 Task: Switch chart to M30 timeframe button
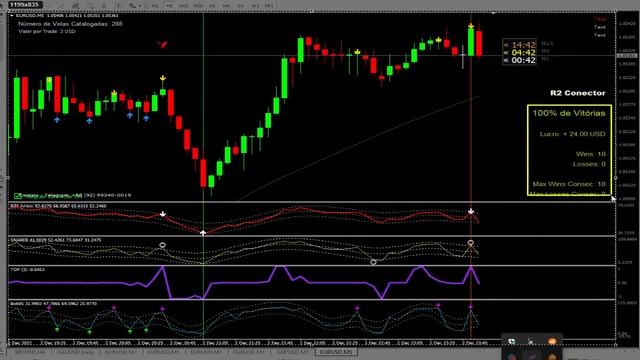(x=198, y=6)
